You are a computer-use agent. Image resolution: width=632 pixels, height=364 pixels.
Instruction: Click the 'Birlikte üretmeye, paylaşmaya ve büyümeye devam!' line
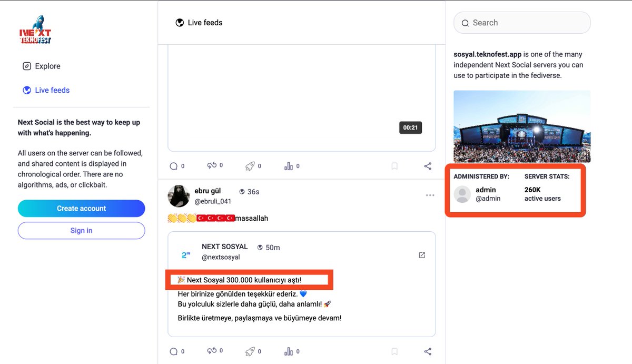tap(260, 318)
